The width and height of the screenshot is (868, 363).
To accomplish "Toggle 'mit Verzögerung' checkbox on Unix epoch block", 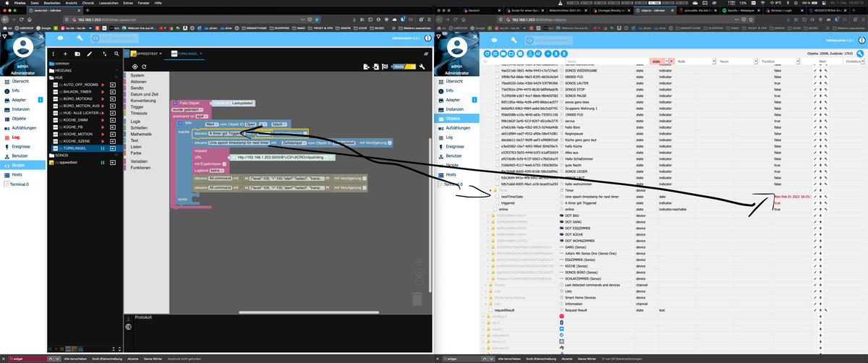I will (x=389, y=143).
